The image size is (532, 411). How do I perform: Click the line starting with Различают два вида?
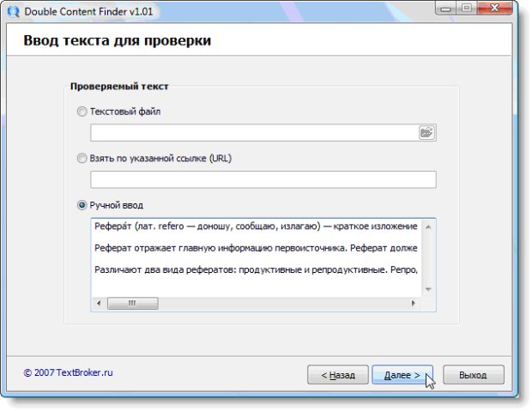coord(256,269)
